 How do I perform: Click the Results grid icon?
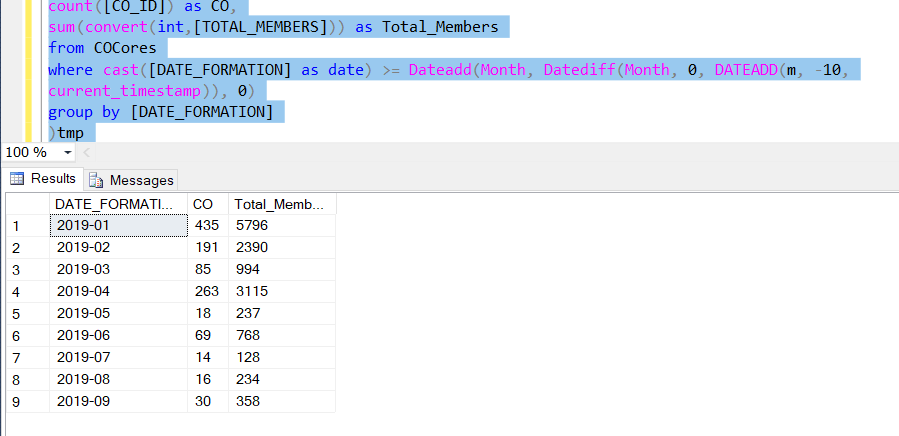pyautogui.click(x=17, y=178)
